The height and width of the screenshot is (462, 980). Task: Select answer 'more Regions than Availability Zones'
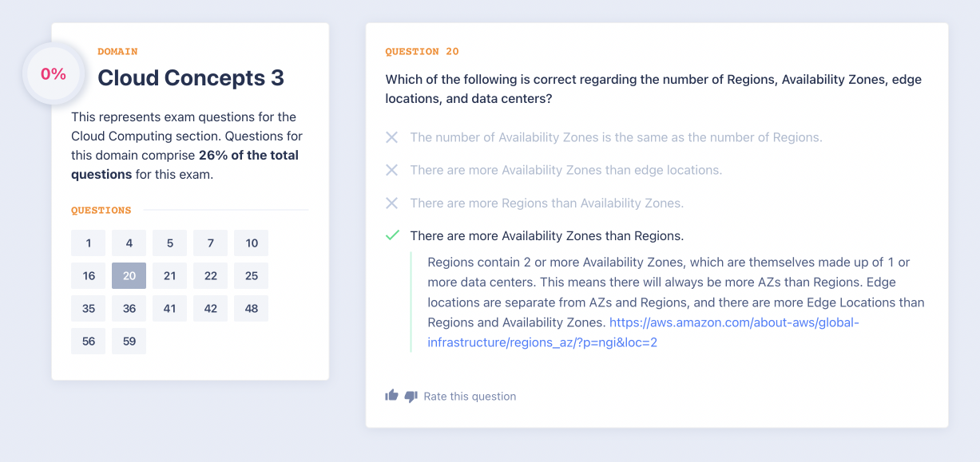coord(546,203)
